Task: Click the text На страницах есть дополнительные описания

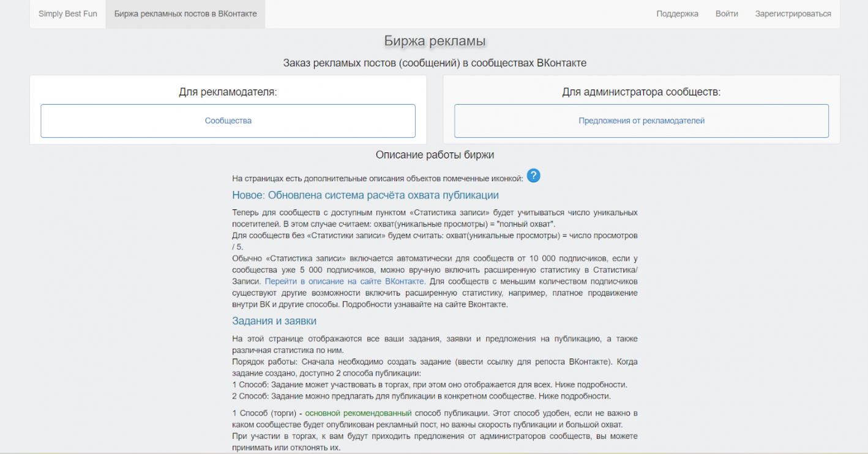Action: pos(378,178)
